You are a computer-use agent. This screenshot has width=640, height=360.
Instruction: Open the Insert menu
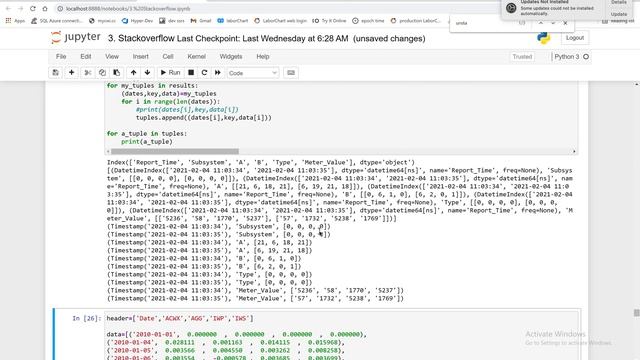click(140, 57)
